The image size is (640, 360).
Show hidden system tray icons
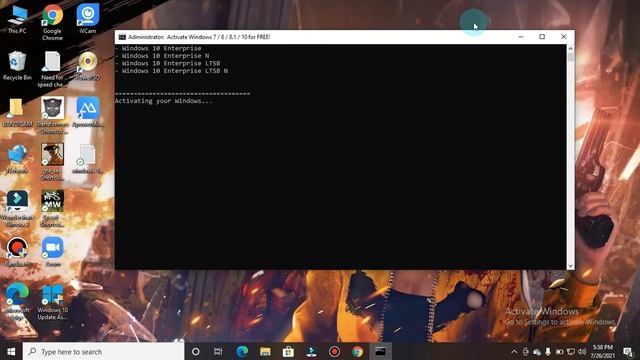click(x=514, y=351)
